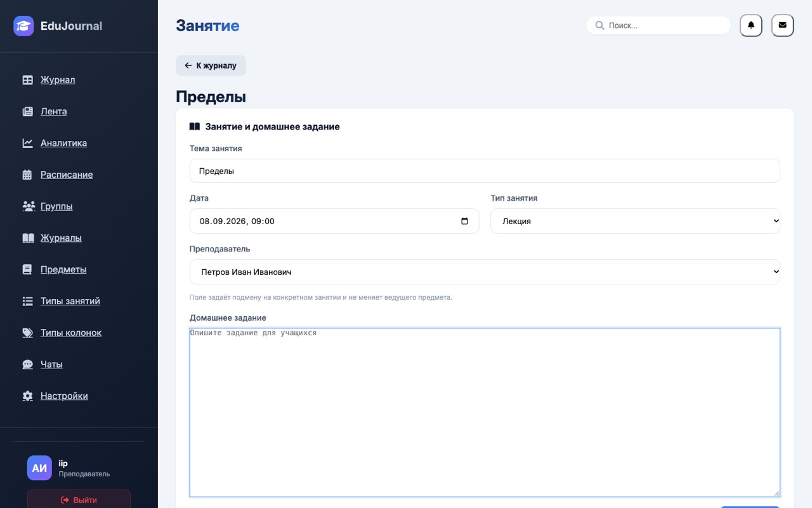Focus the Поиск search field
Viewport: 812px width, 508px height.
(658, 25)
